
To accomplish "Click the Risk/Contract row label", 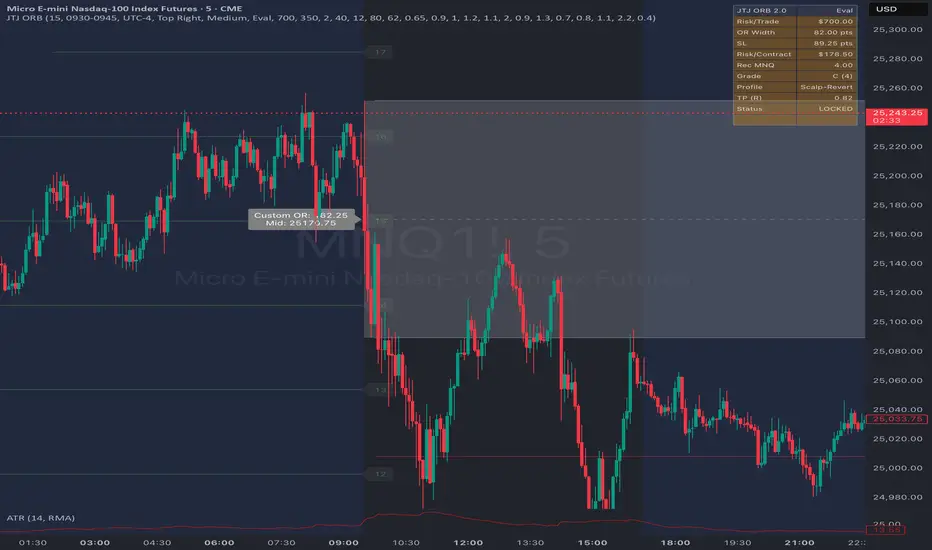I will (x=764, y=54).
